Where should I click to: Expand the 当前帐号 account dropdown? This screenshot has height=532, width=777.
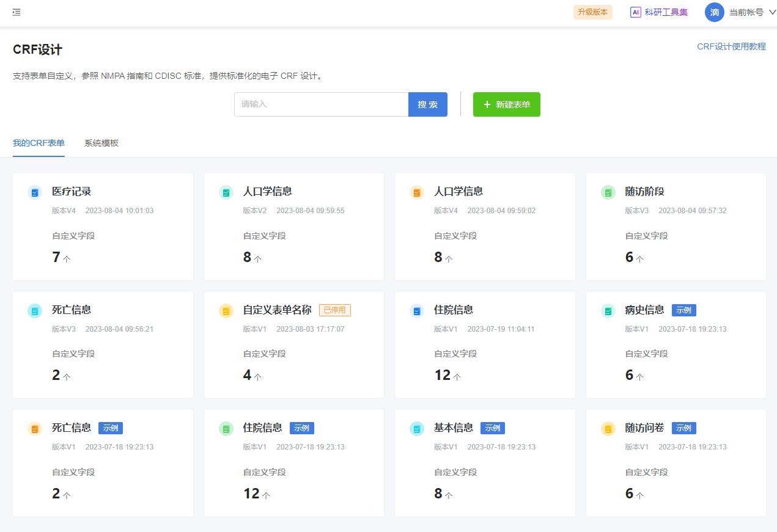coord(771,12)
